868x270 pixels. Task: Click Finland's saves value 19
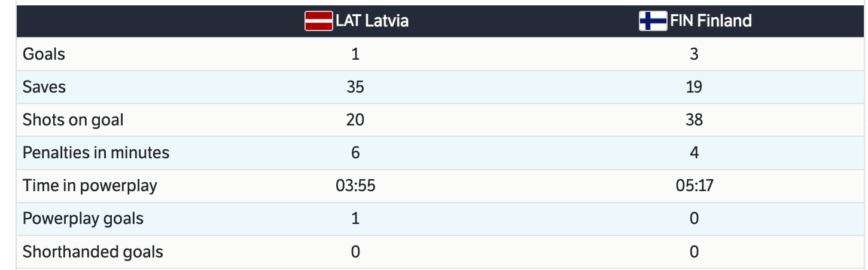pos(694,87)
